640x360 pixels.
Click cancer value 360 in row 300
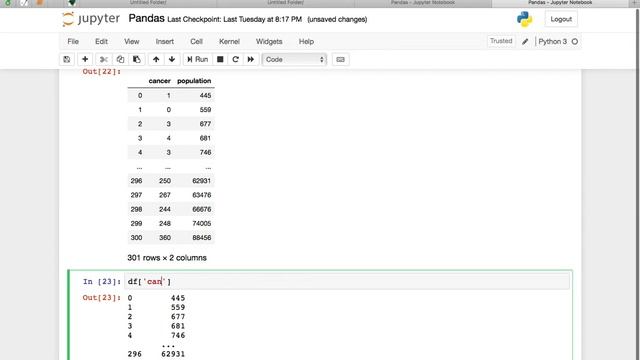coord(165,238)
